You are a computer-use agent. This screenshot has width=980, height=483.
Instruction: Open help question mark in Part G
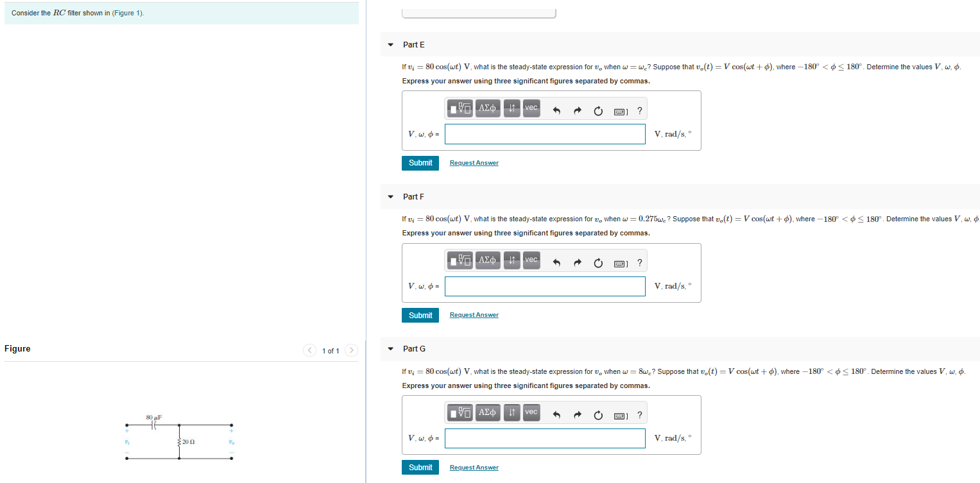coord(640,415)
